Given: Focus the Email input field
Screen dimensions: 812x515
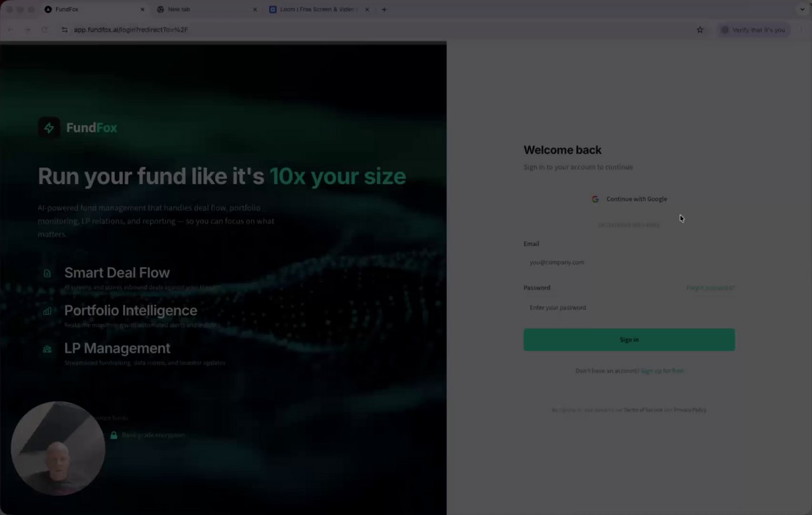Looking at the screenshot, I should click(629, 262).
